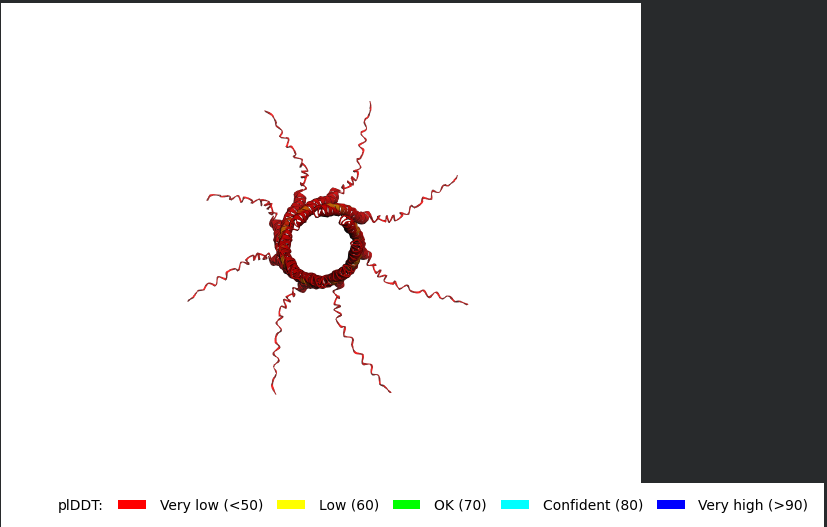Click the cyan Confident plDDT swatch
827x527 pixels.
pyautogui.click(x=515, y=505)
